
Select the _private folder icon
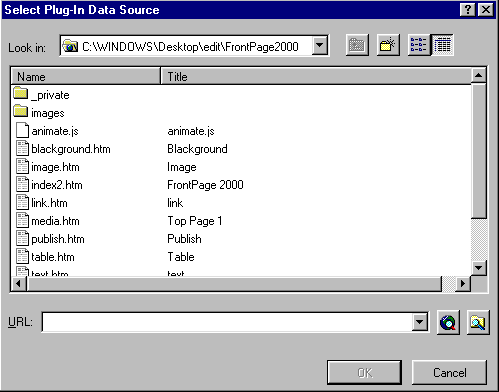pos(21,93)
